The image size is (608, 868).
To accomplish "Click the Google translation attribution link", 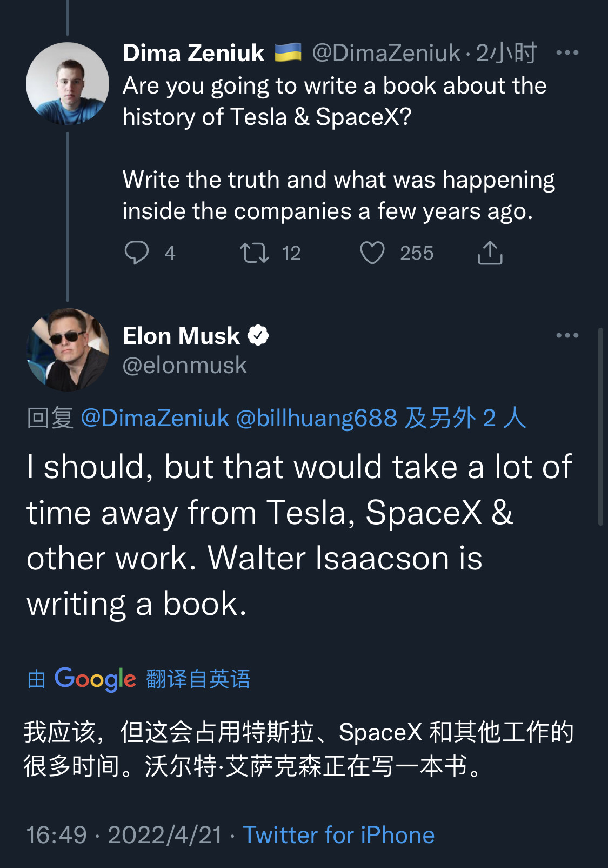I will [139, 679].
